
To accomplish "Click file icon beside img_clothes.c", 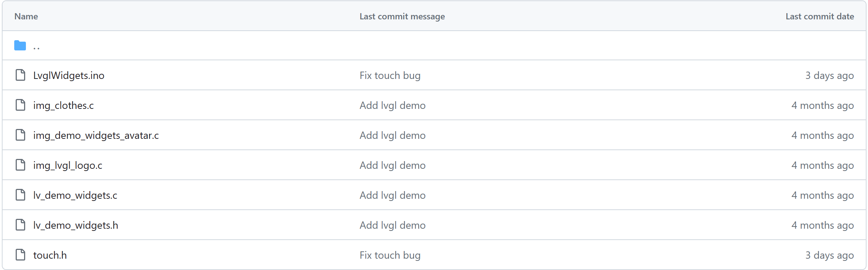I will [20, 105].
